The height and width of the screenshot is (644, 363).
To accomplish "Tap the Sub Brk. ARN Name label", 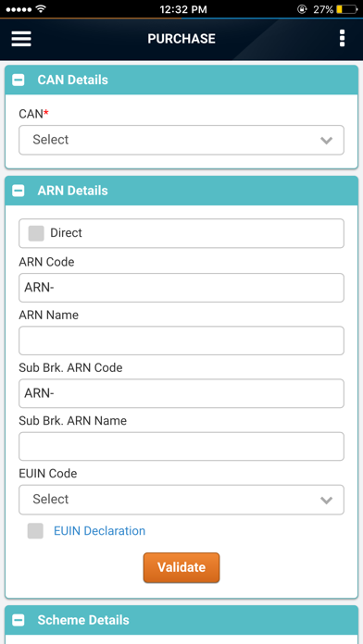I will [73, 421].
